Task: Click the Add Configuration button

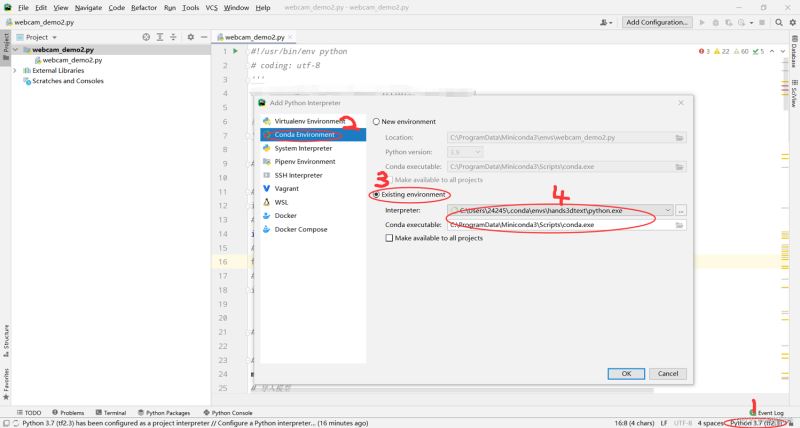Action: coord(657,22)
